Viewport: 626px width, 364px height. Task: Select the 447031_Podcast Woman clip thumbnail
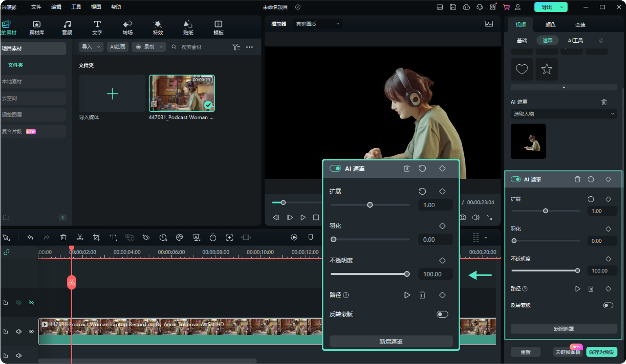(182, 93)
